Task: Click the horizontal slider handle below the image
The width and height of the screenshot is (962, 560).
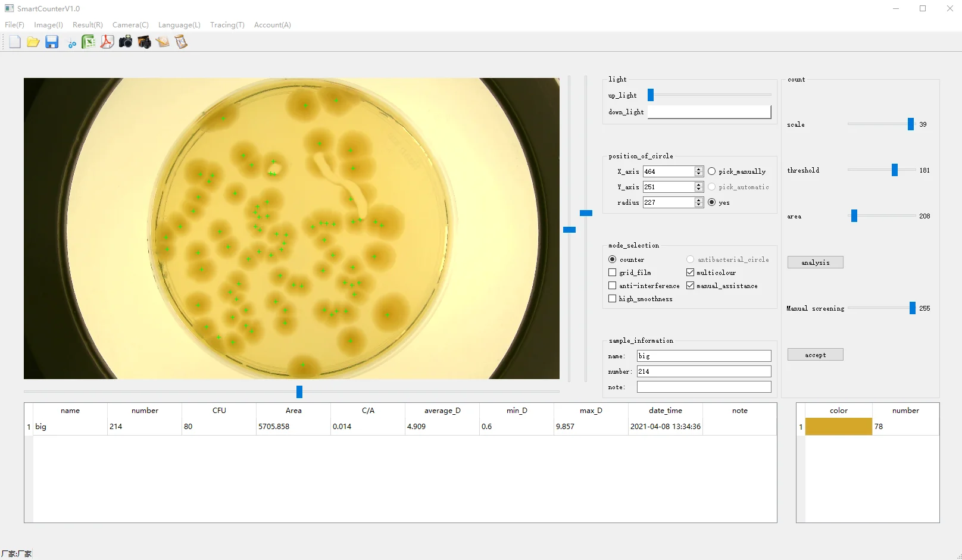Action: [299, 392]
